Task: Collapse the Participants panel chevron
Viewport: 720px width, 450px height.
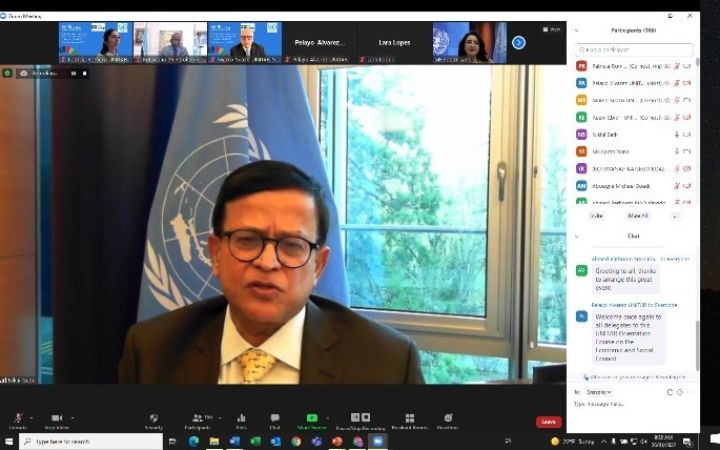Action: [x=577, y=30]
